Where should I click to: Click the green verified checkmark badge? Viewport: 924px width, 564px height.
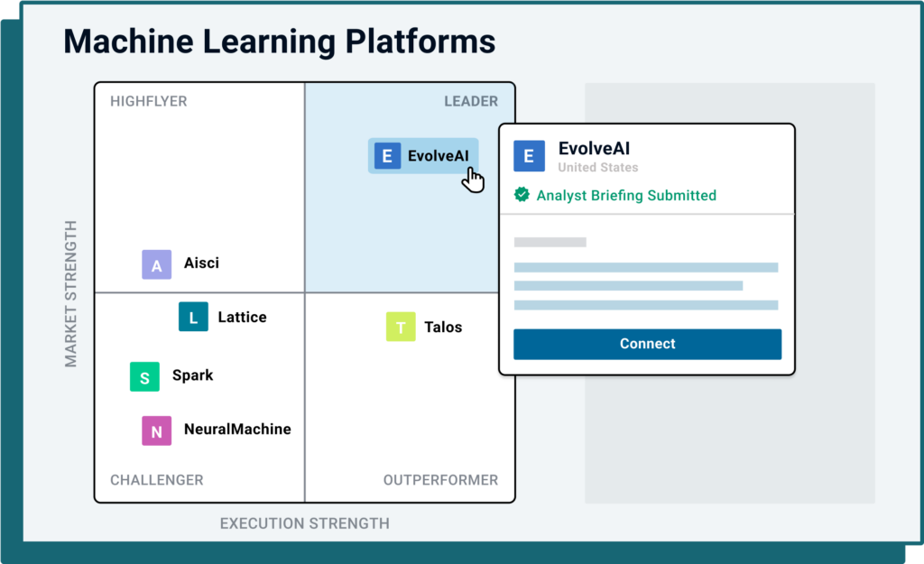[522, 195]
